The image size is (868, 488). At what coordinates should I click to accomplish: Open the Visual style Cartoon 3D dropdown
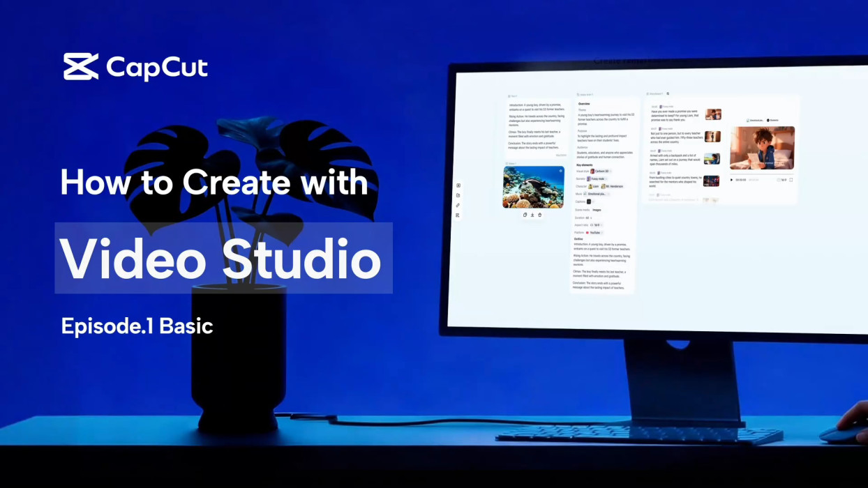tap(602, 171)
